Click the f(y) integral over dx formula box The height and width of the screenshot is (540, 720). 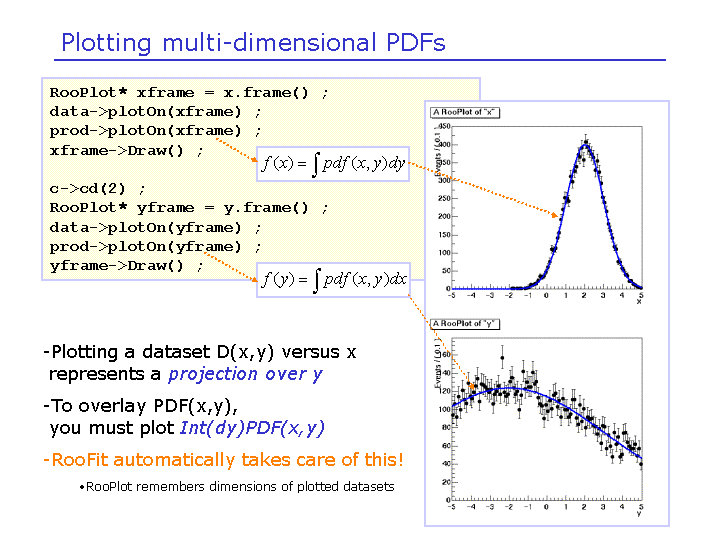[333, 280]
